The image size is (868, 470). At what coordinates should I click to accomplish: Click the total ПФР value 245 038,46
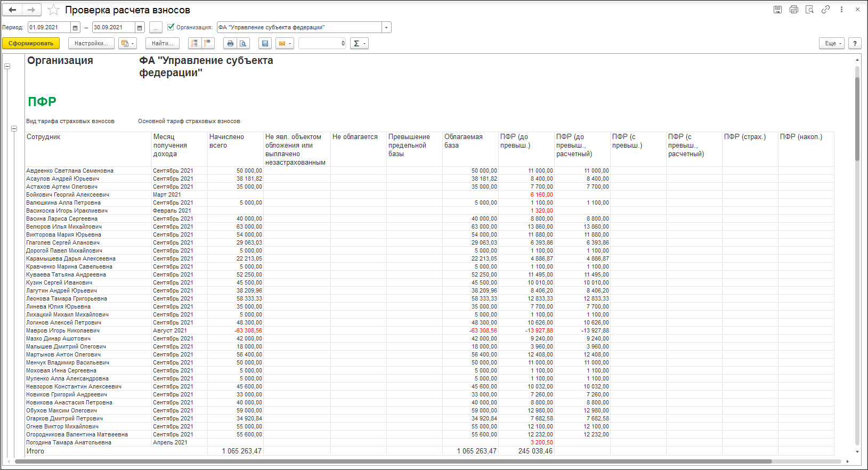pos(536,451)
